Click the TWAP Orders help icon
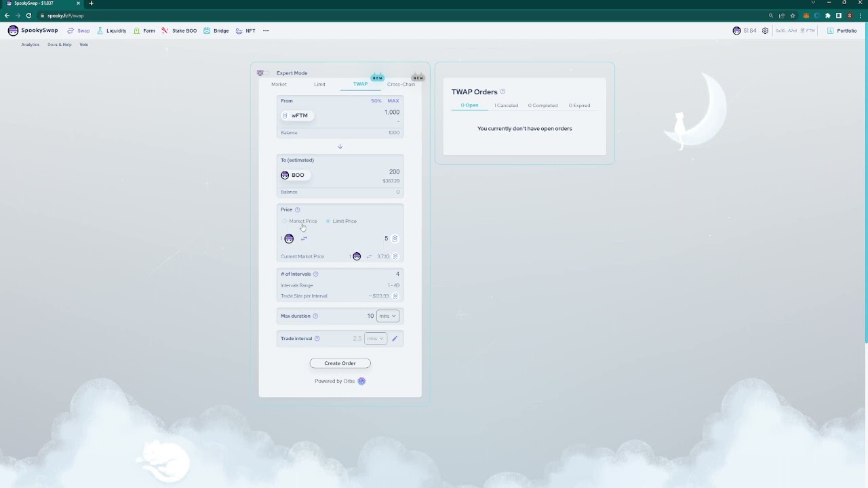The width and height of the screenshot is (868, 488). [502, 92]
